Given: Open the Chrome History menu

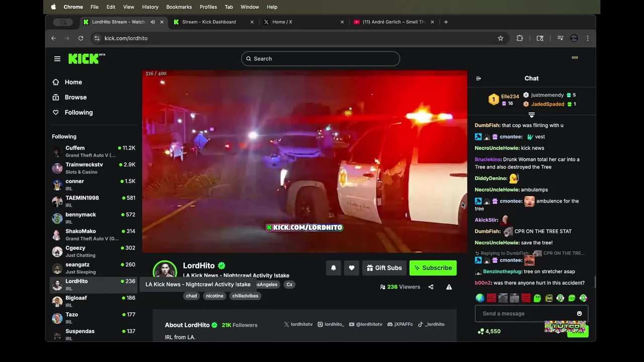Looking at the screenshot, I should pyautogui.click(x=150, y=7).
